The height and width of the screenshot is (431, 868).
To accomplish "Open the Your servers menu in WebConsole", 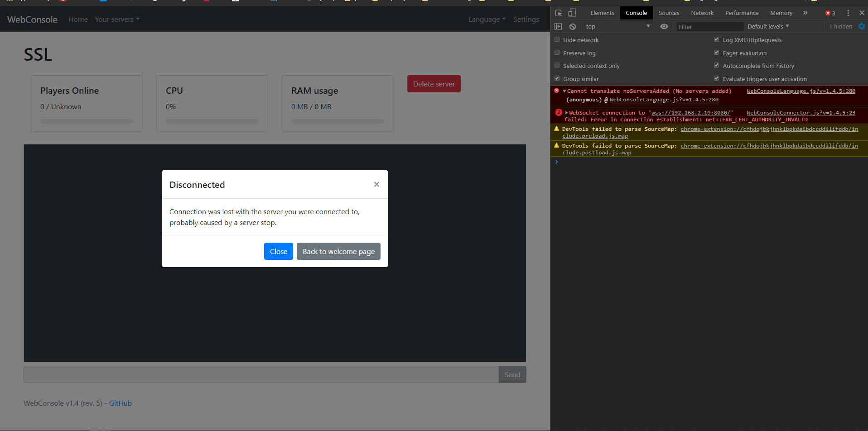I will click(117, 19).
